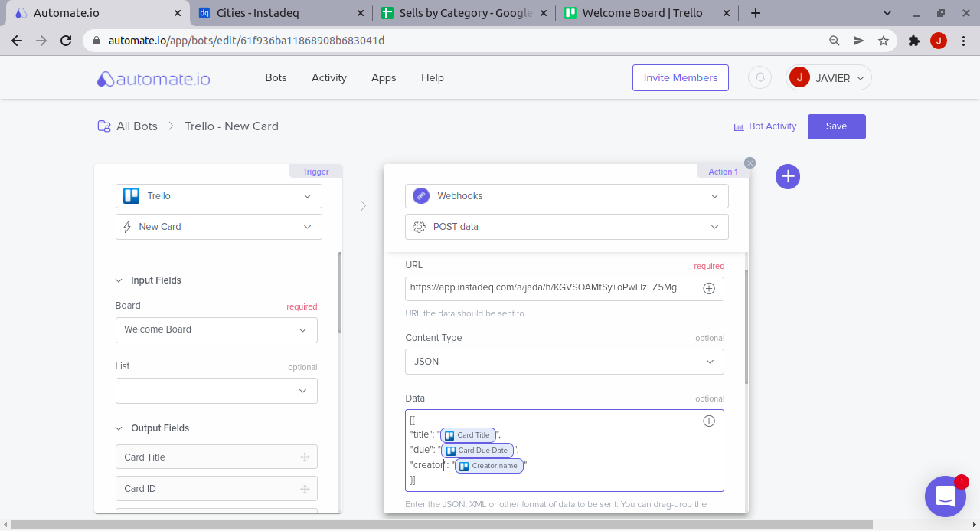Open the empty List dropdown
The height and width of the screenshot is (531, 980).
tap(217, 391)
